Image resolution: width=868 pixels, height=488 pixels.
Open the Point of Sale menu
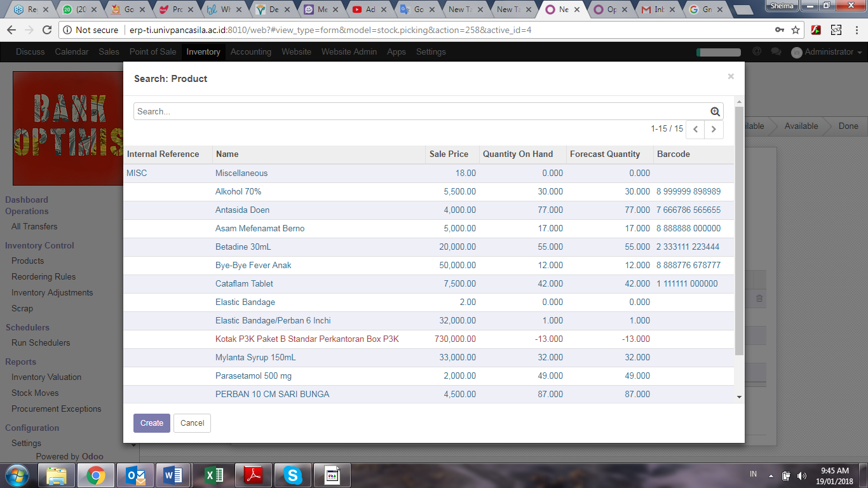pyautogui.click(x=153, y=52)
